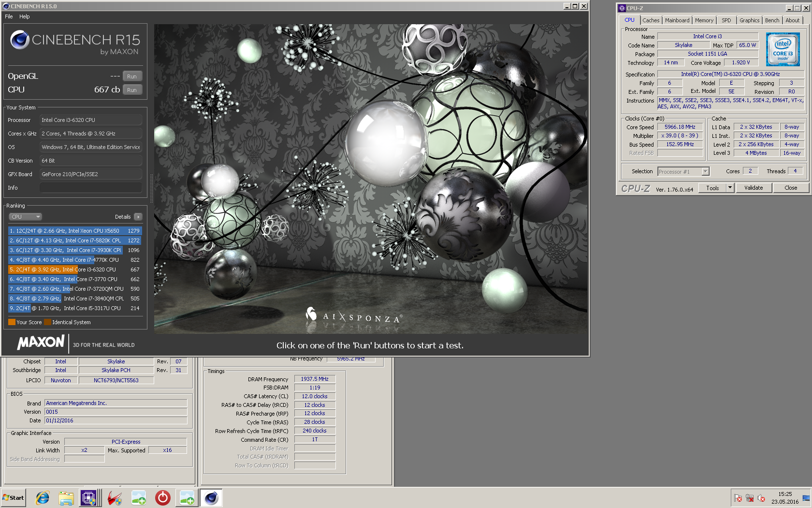Click the red power button taskbar icon
The width and height of the screenshot is (812, 508).
[x=162, y=497]
